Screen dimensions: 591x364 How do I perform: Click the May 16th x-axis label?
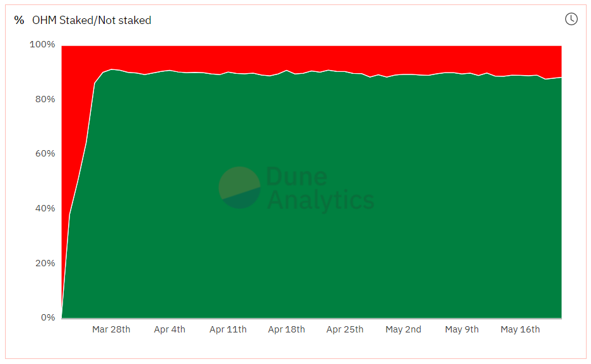(520, 329)
